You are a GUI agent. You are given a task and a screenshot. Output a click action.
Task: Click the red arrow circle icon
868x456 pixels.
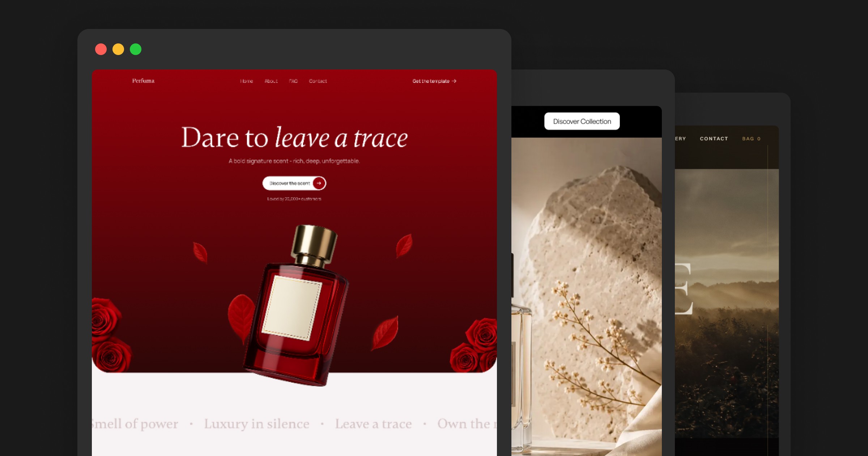coord(319,183)
